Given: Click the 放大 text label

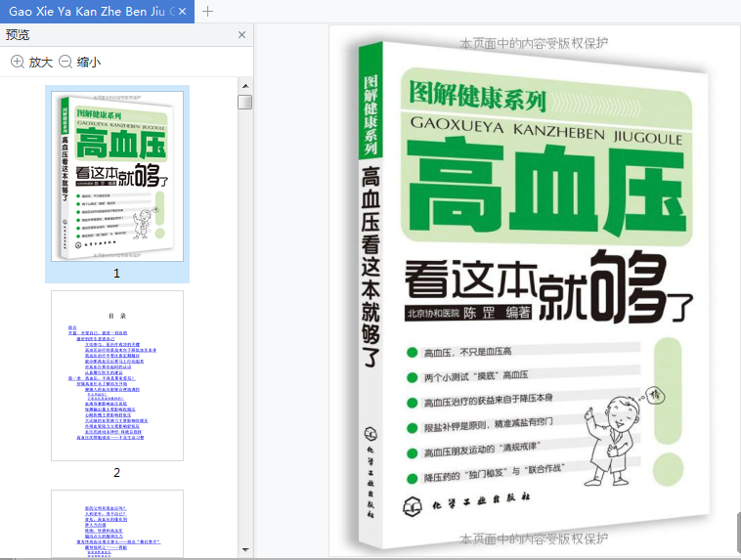Looking at the screenshot, I should click(41, 62).
